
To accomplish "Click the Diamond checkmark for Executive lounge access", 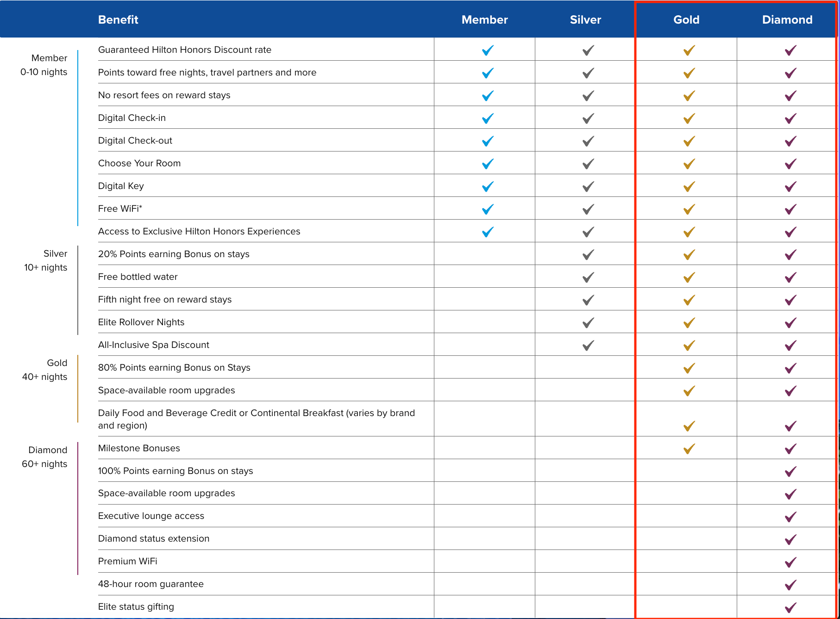I will click(x=790, y=516).
